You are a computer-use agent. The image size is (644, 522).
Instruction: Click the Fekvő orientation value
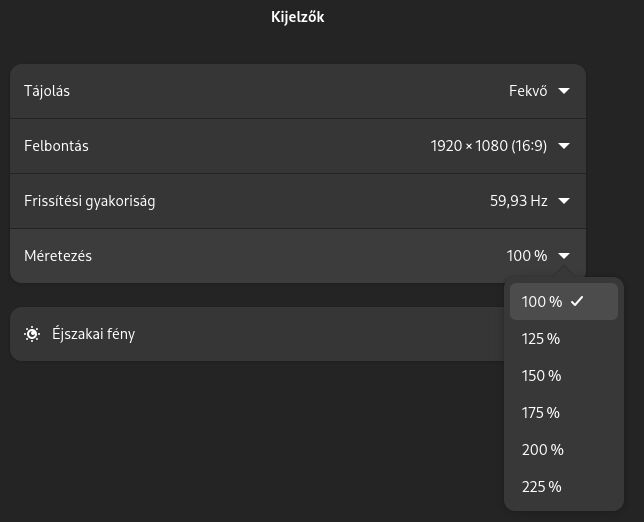click(528, 91)
